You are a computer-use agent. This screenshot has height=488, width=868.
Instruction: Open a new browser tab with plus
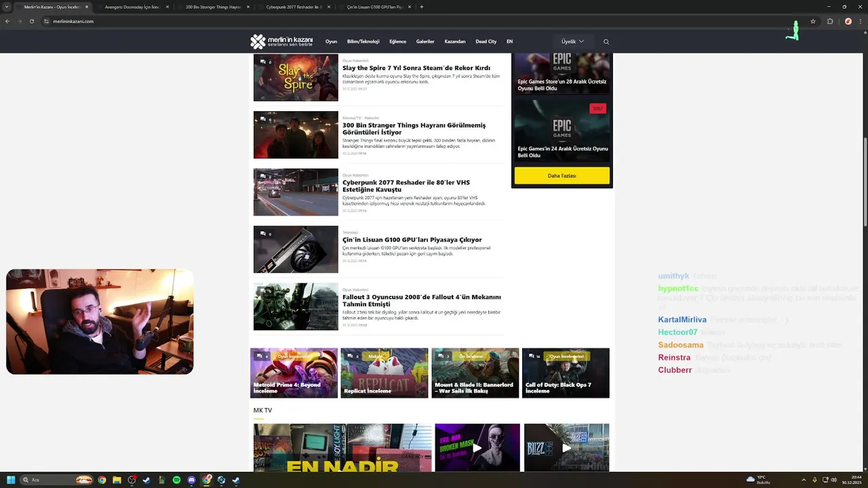422,7
